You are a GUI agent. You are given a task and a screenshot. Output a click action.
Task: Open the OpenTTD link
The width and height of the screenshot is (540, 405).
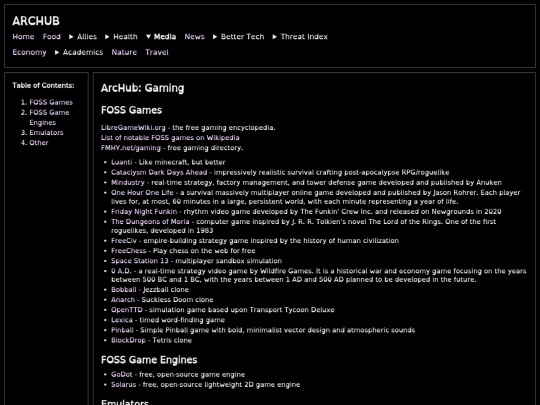127,310
